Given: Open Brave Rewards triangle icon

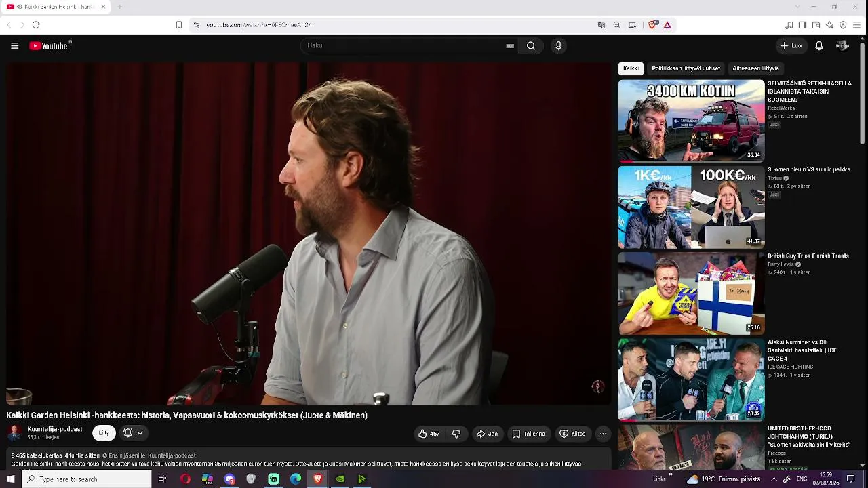Looking at the screenshot, I should 667,25.
